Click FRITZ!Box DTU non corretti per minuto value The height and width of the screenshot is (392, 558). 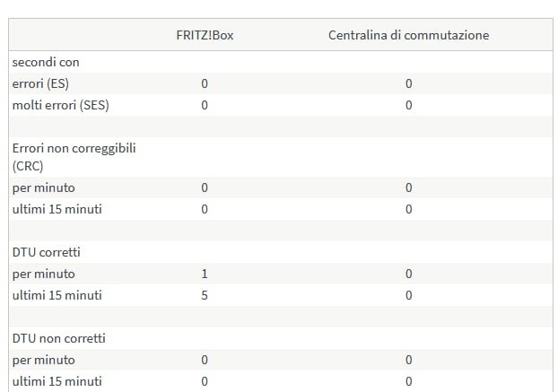[205, 360]
